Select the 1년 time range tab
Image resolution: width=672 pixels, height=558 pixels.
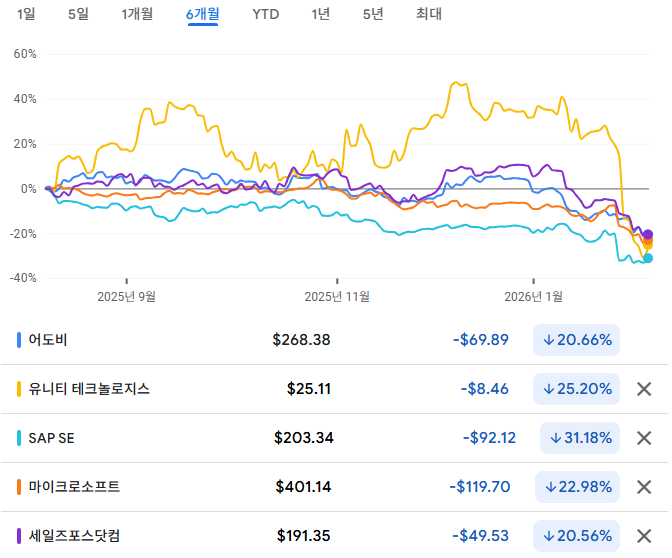[x=321, y=14]
